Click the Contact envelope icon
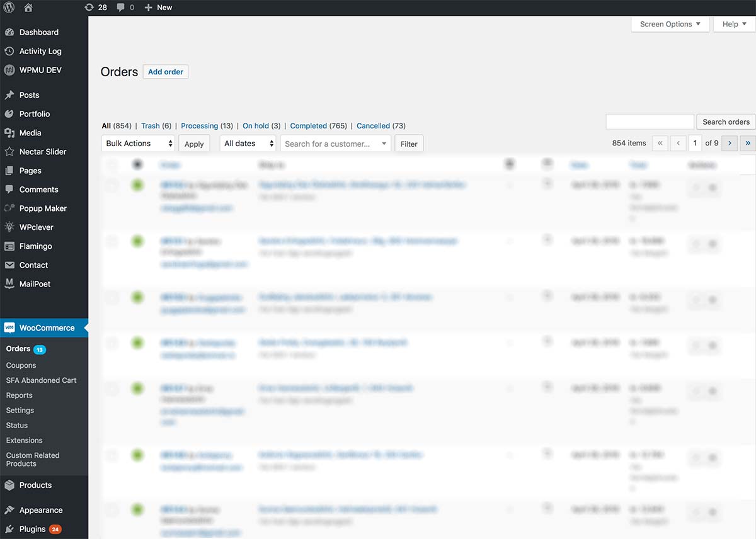Screen dimensions: 756x539 pyautogui.click(x=9, y=265)
